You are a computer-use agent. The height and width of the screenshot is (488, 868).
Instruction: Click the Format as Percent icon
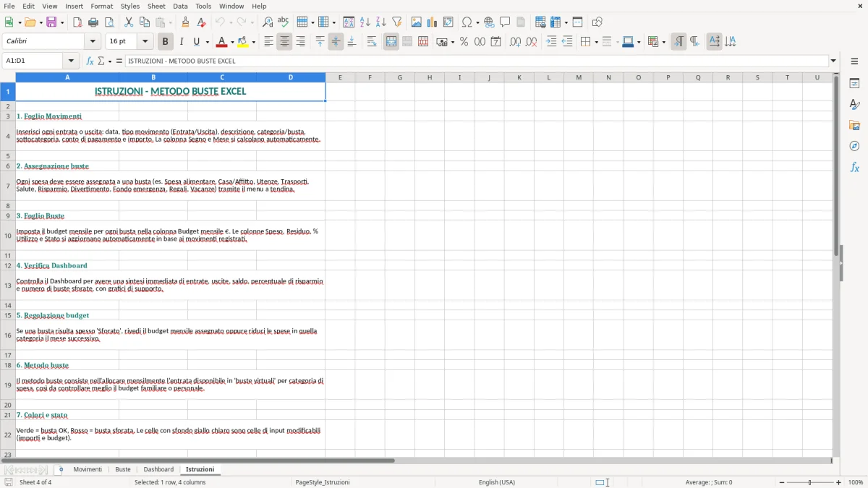click(464, 42)
